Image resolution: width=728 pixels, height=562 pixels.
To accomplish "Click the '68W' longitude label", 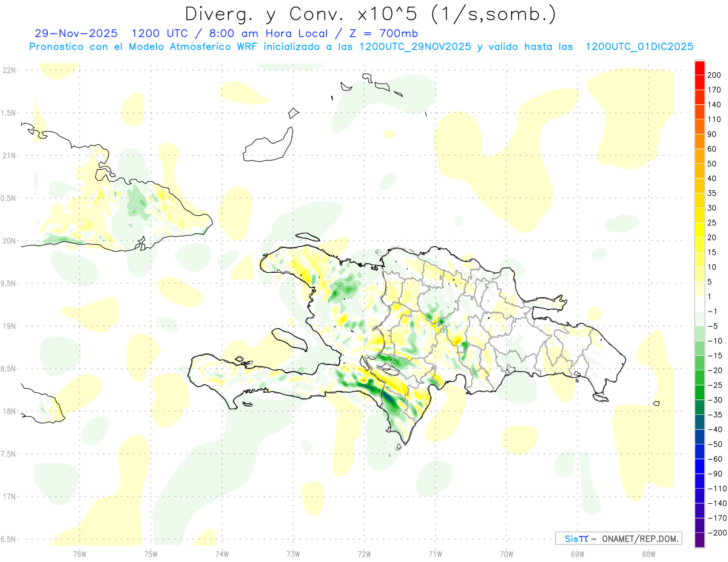I will coord(649,554).
